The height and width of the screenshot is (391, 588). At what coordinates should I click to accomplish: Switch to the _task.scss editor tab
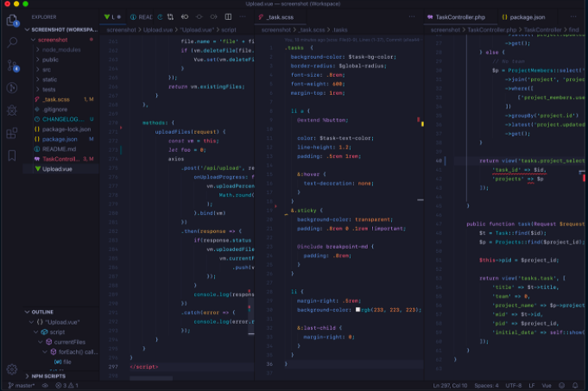point(280,17)
